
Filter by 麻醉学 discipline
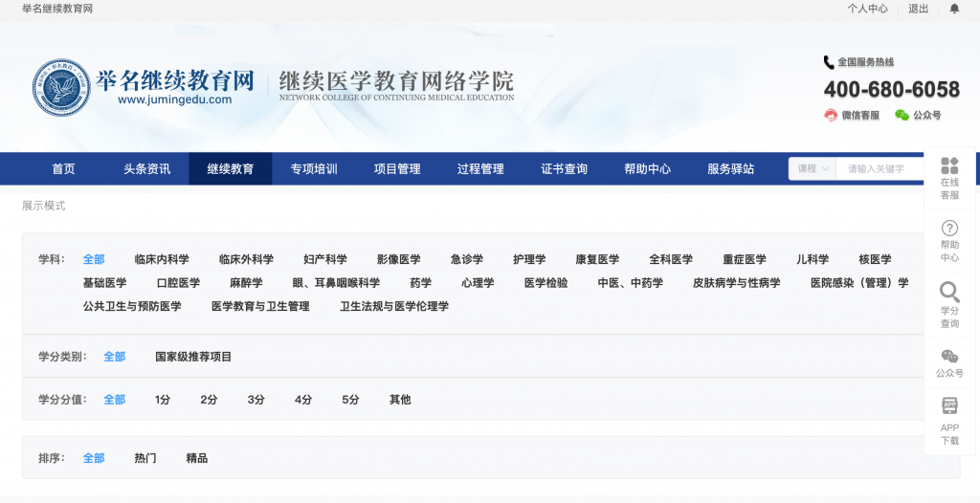246,283
